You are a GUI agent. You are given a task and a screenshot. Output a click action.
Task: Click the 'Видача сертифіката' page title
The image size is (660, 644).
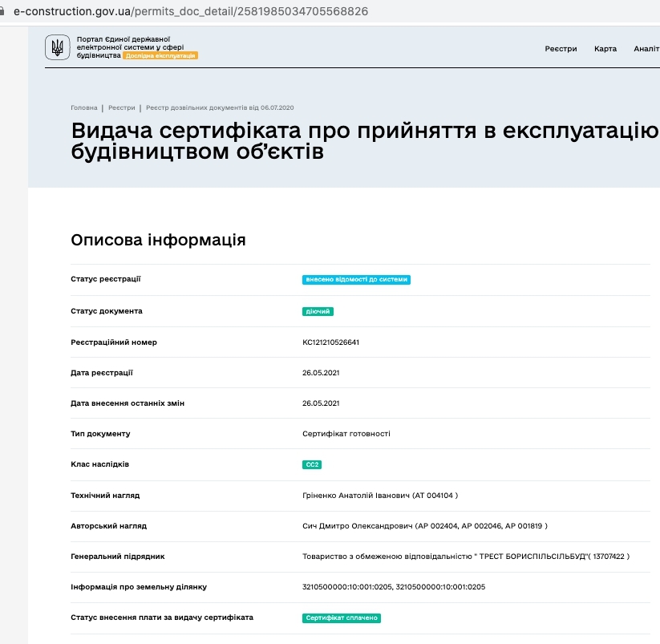(x=365, y=141)
